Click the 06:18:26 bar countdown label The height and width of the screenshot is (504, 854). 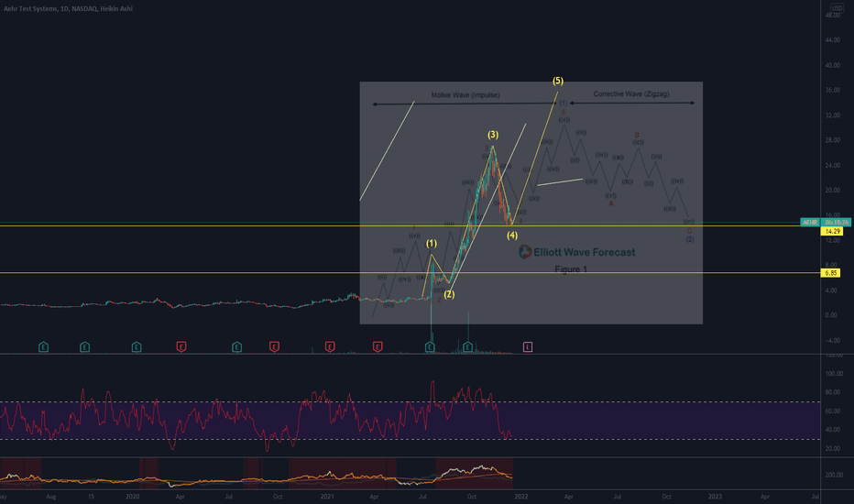[x=837, y=223]
